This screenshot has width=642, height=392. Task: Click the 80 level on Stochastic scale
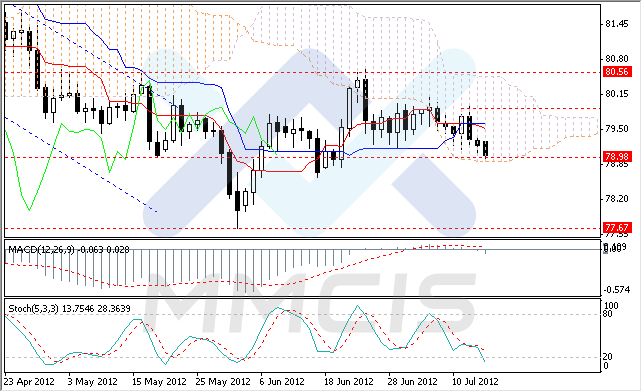(x=608, y=314)
